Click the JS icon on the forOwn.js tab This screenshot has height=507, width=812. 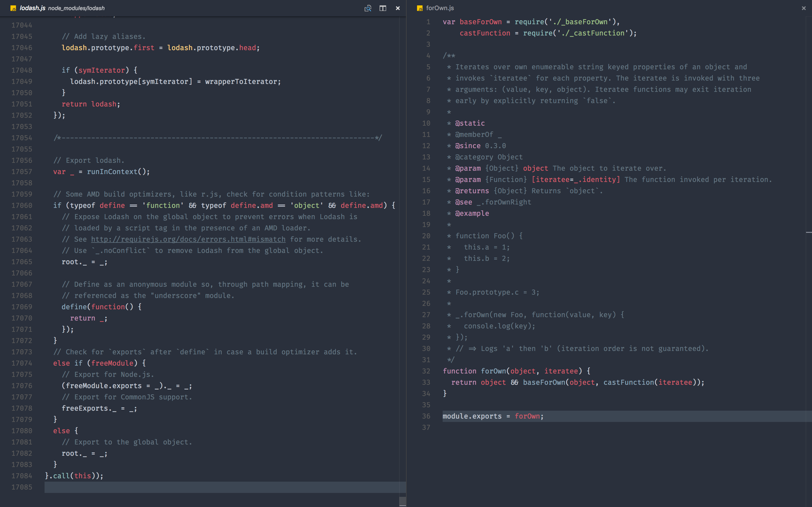[420, 8]
